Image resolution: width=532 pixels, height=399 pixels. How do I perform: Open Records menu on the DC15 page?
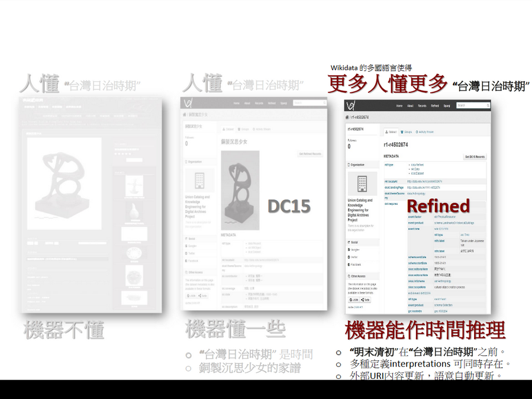pos(259,103)
